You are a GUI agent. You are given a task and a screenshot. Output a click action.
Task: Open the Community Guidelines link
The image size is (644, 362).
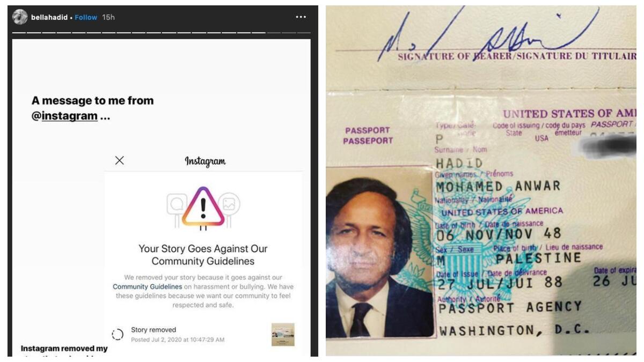pyautogui.click(x=140, y=287)
